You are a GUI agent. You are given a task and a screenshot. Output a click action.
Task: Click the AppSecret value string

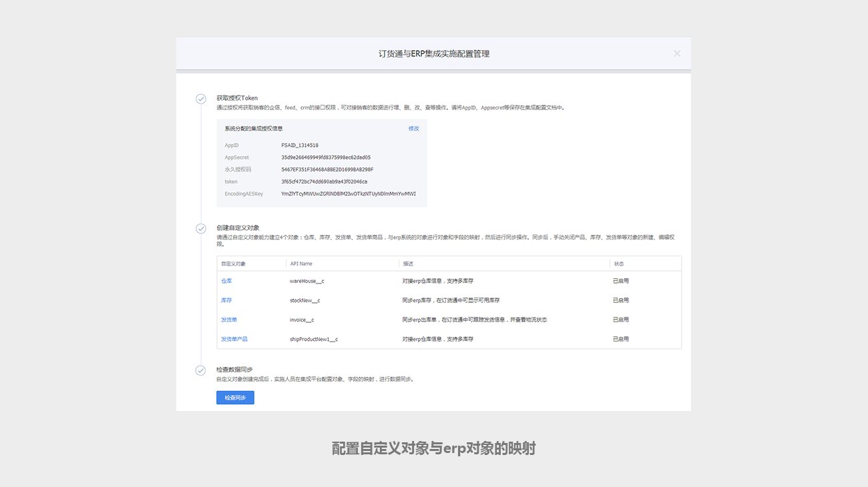[x=326, y=157]
